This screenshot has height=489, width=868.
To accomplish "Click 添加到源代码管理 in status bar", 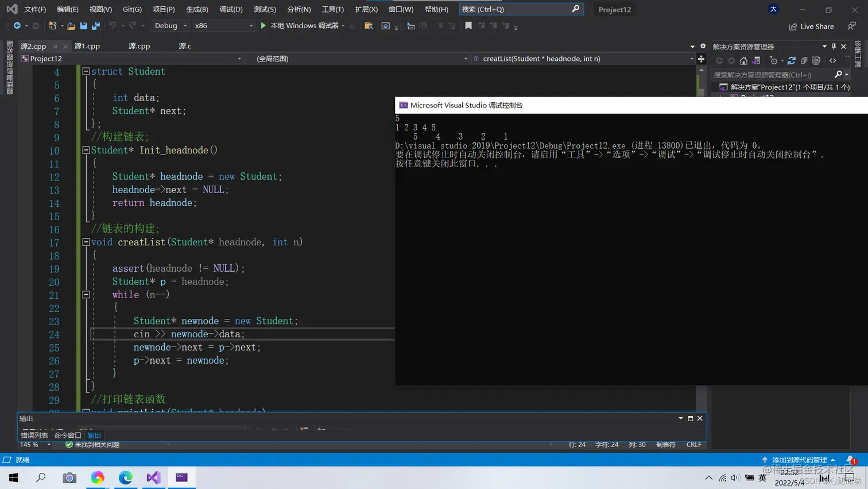I will coord(799,460).
